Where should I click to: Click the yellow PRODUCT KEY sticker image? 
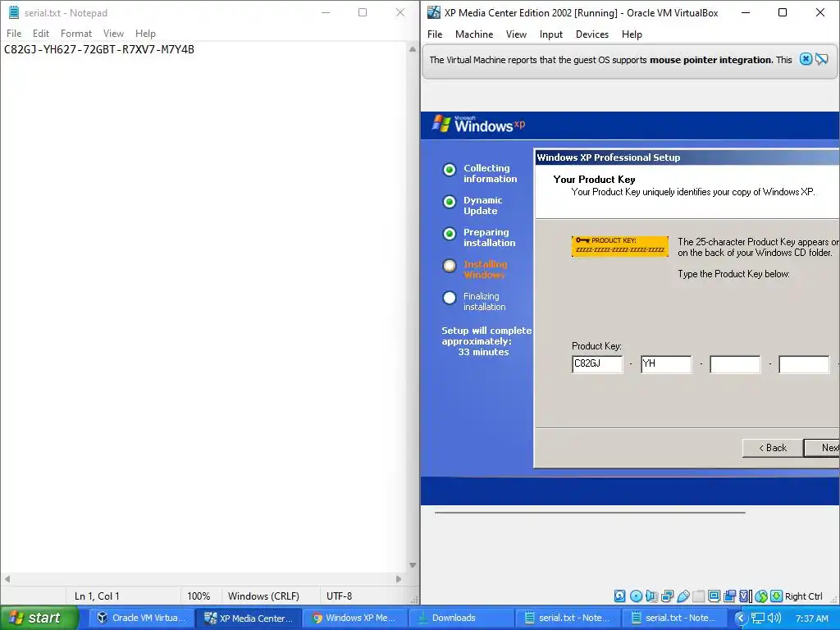(x=620, y=246)
